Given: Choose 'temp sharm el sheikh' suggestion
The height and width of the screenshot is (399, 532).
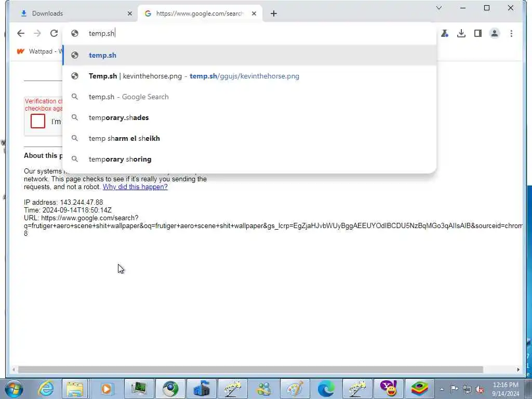Looking at the screenshot, I should point(249,138).
